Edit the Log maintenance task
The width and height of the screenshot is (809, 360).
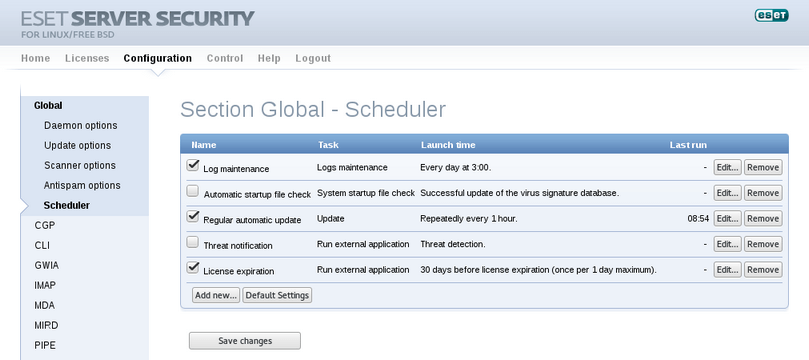727,167
